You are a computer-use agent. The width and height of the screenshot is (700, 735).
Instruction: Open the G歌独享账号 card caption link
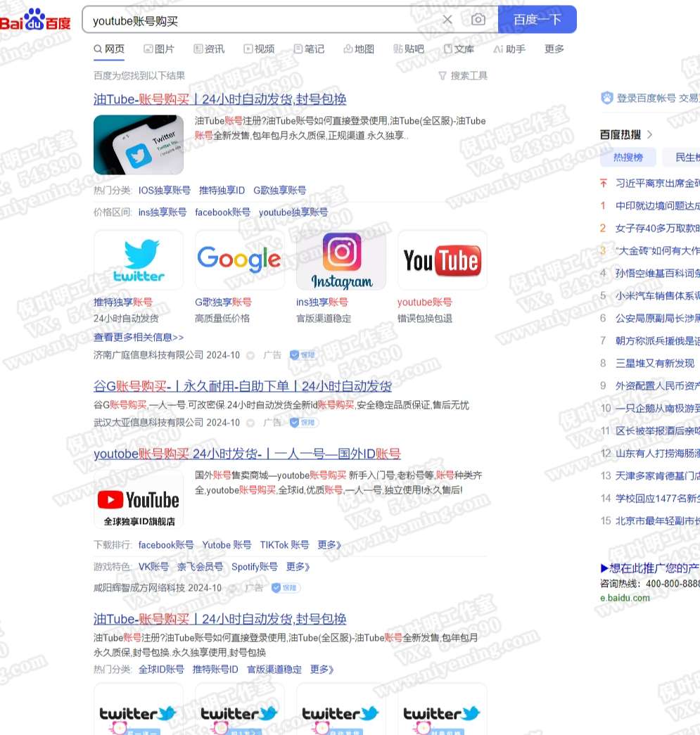point(223,302)
